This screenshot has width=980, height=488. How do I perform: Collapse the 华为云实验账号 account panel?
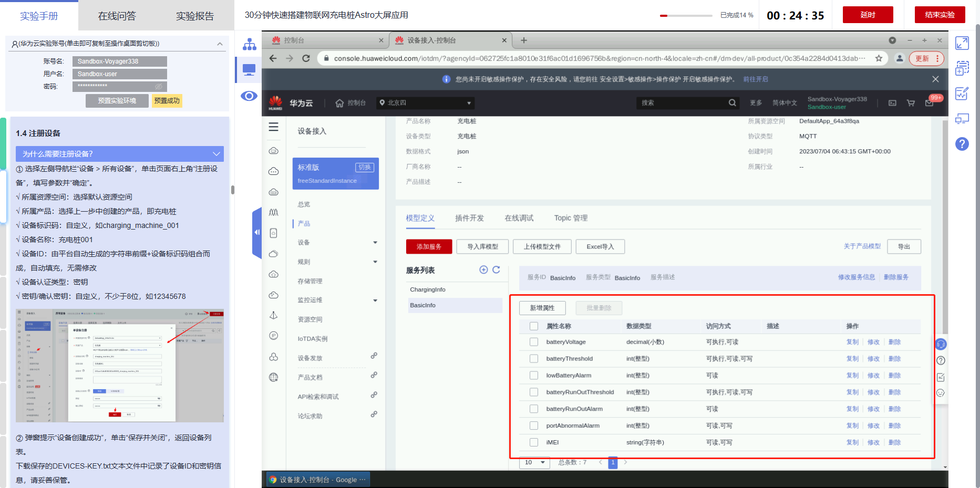(x=220, y=44)
